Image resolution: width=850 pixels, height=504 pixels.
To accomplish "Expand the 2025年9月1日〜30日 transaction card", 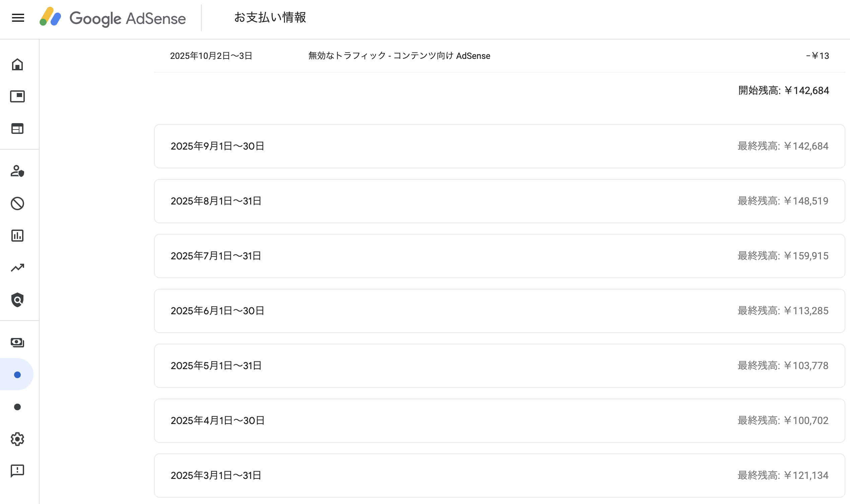I will coord(499,146).
